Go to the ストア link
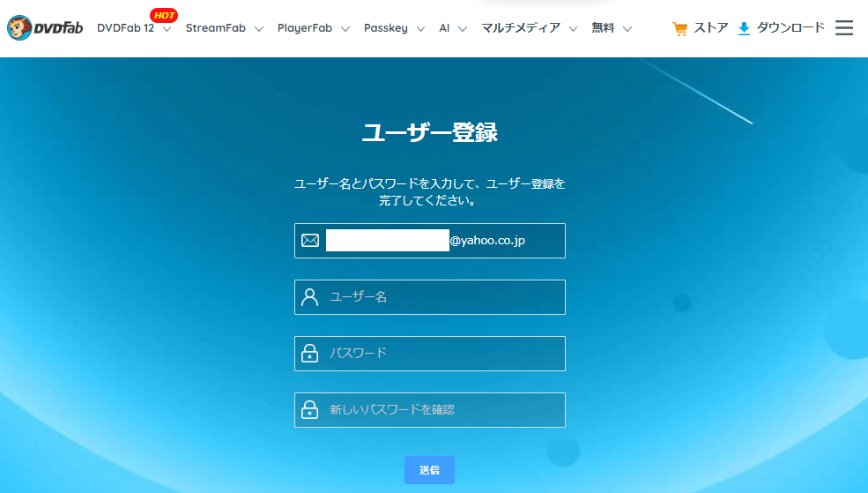The width and height of the screenshot is (868, 493). pyautogui.click(x=711, y=28)
